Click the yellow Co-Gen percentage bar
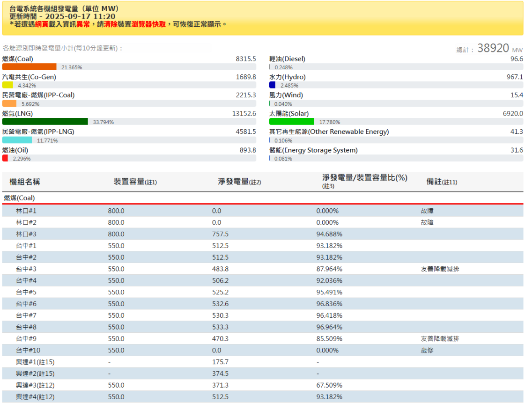The image size is (532, 403). (x=7, y=85)
